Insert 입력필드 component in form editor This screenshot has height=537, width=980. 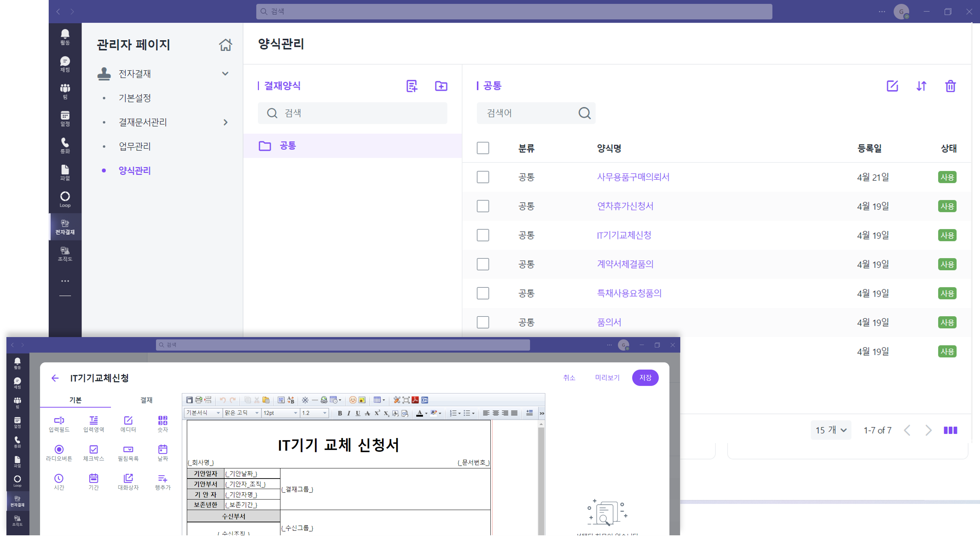[59, 424]
